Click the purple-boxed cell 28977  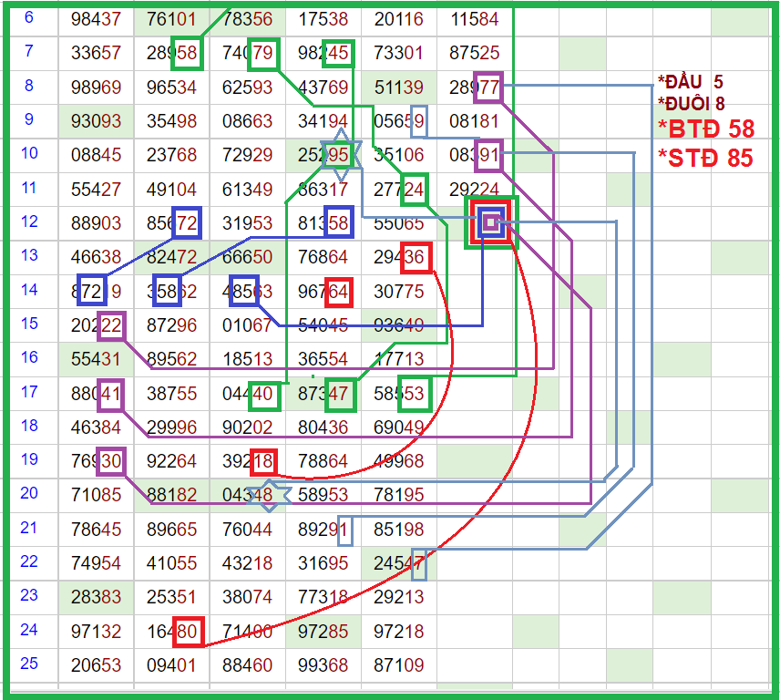pyautogui.click(x=475, y=87)
